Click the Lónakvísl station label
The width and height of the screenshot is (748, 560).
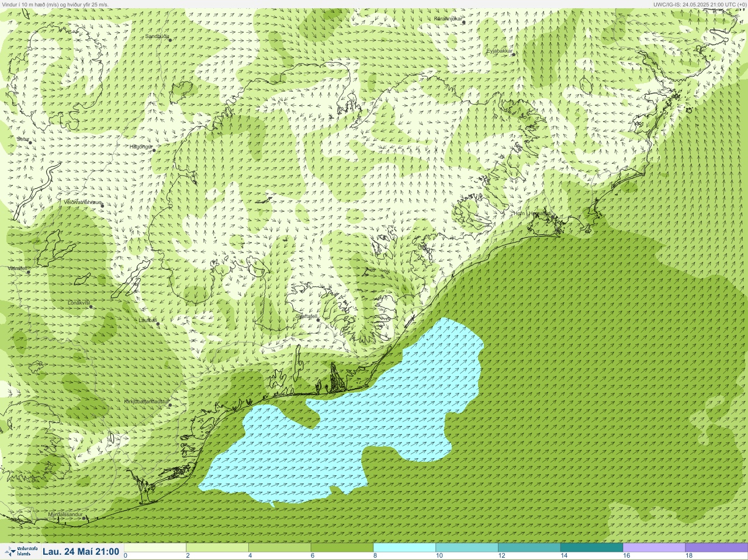point(79,303)
